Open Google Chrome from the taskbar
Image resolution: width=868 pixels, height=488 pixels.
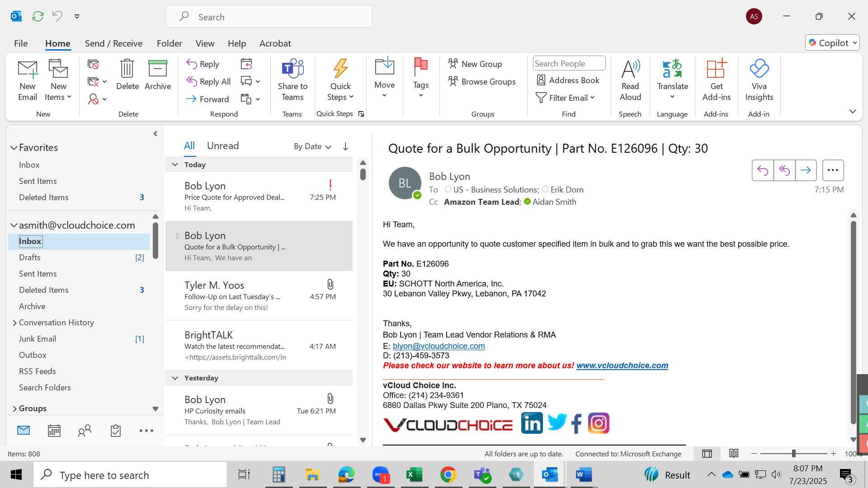click(448, 475)
